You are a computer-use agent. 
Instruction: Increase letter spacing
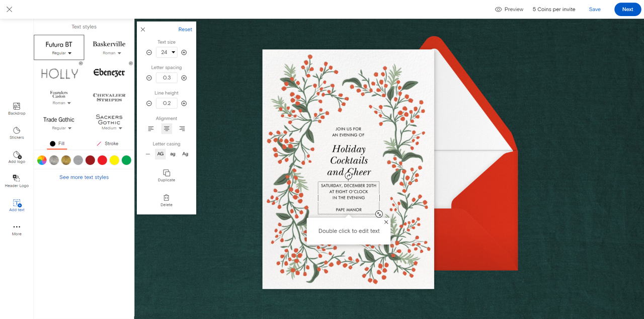click(184, 78)
